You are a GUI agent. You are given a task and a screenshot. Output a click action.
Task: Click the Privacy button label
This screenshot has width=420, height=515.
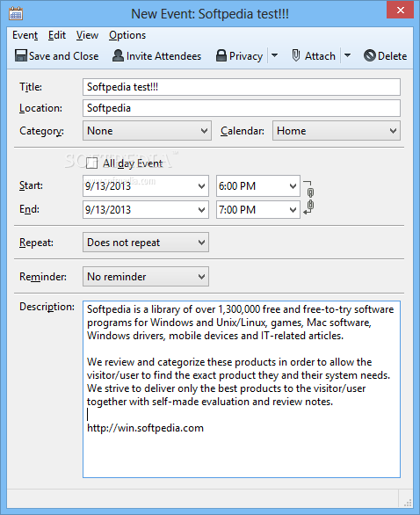[x=246, y=56]
